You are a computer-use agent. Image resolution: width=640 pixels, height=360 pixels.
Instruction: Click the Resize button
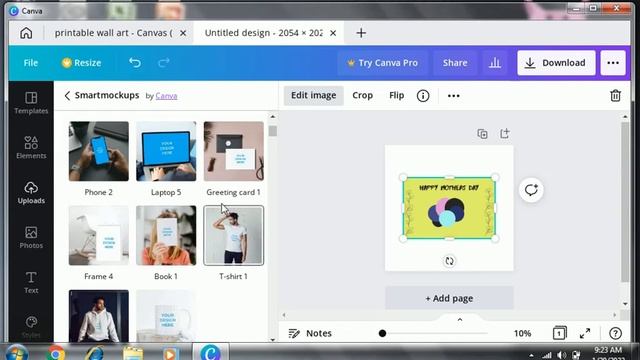(x=81, y=63)
